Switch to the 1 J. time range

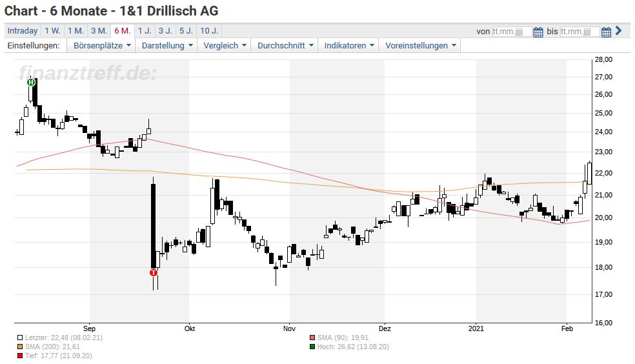145,31
